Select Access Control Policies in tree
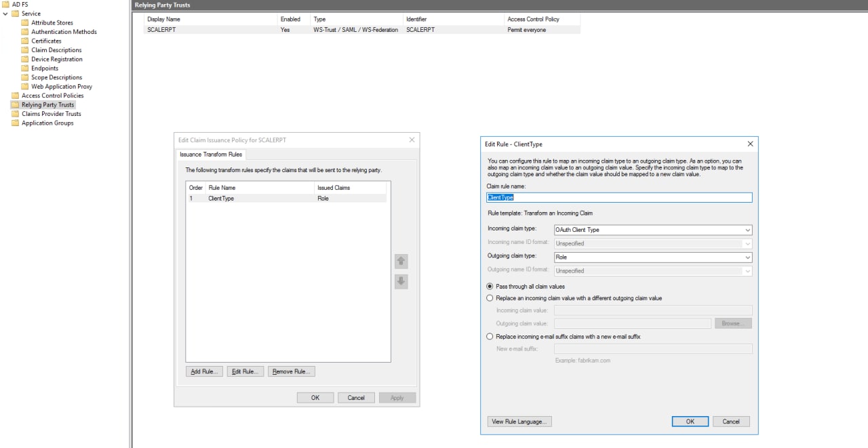This screenshot has width=868, height=448. pos(52,96)
